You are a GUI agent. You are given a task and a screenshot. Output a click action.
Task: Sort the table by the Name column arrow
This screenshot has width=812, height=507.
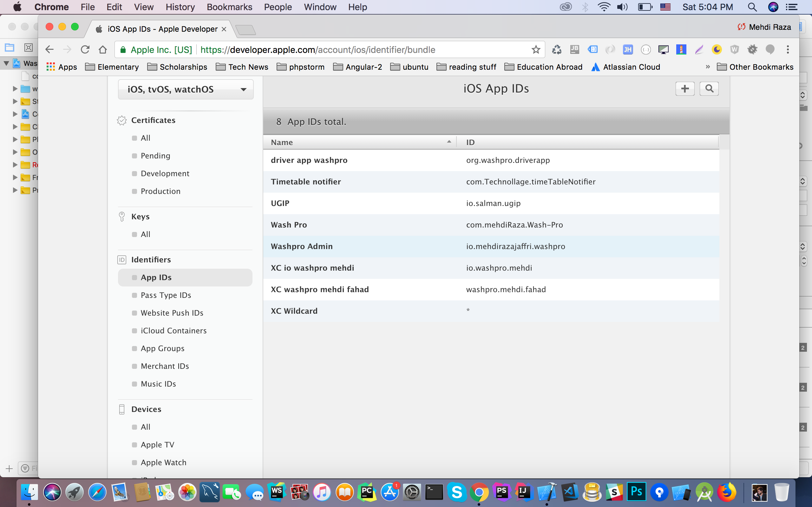pyautogui.click(x=449, y=142)
